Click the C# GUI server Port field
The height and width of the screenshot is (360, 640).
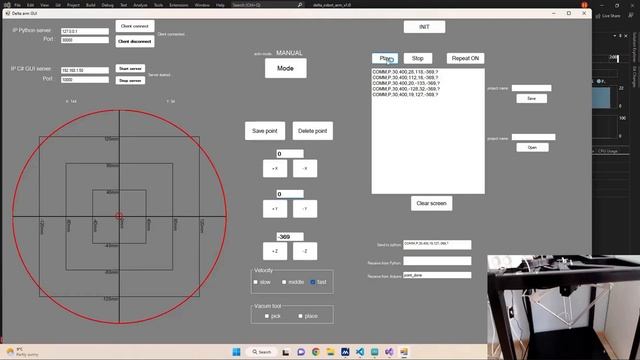(x=85, y=80)
